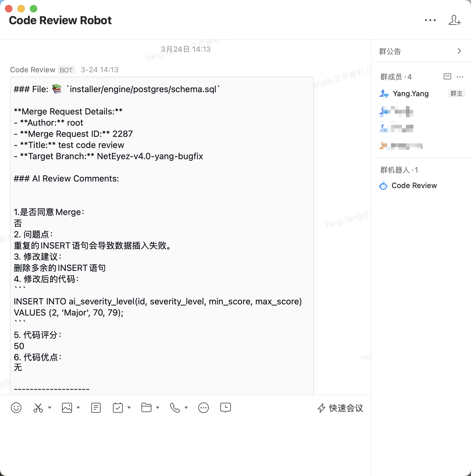Click the 群成员 · 4 heading
Viewport: 471px width, 476px height.
click(396, 77)
